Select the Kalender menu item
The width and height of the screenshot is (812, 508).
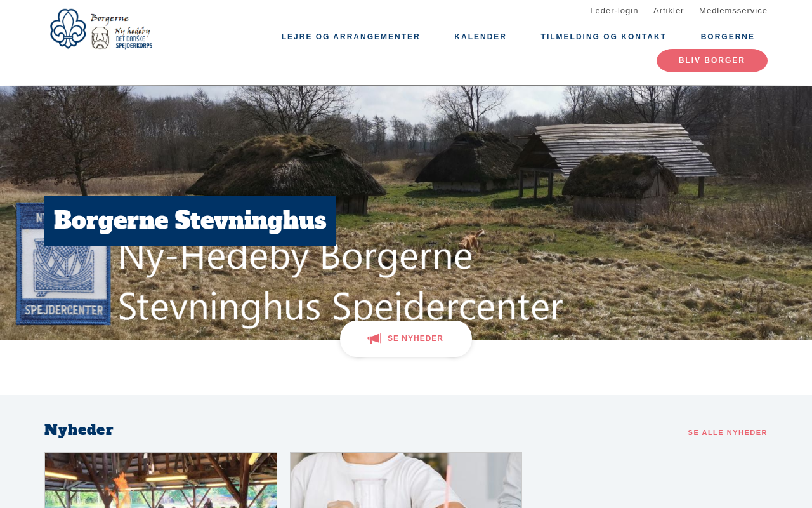pos(480,37)
